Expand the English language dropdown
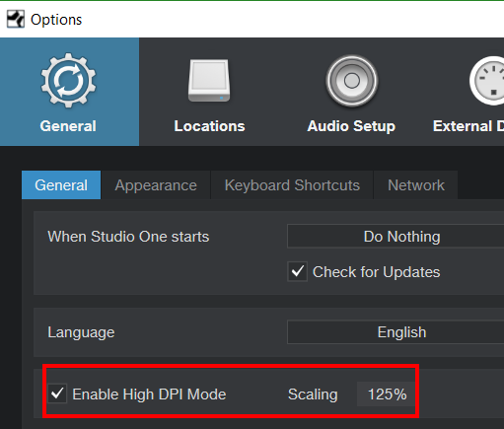 pos(396,332)
